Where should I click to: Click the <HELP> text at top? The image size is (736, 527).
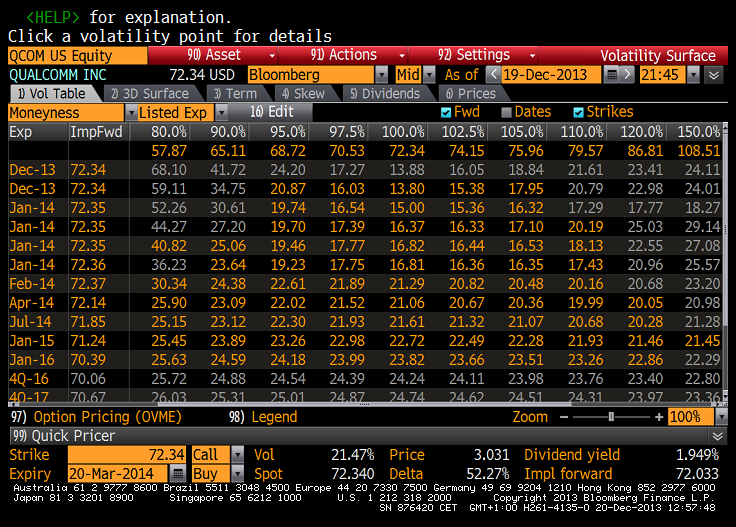(x=53, y=17)
